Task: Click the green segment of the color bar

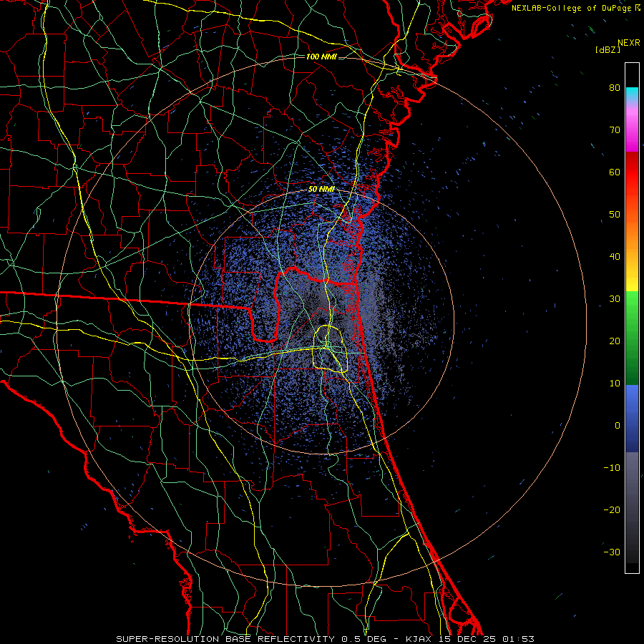Action: click(632, 338)
